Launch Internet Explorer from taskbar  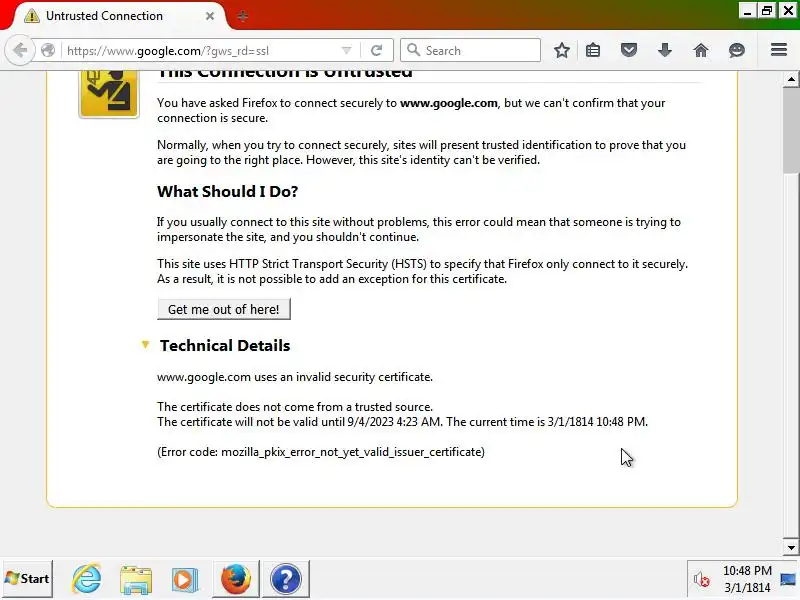click(x=87, y=579)
